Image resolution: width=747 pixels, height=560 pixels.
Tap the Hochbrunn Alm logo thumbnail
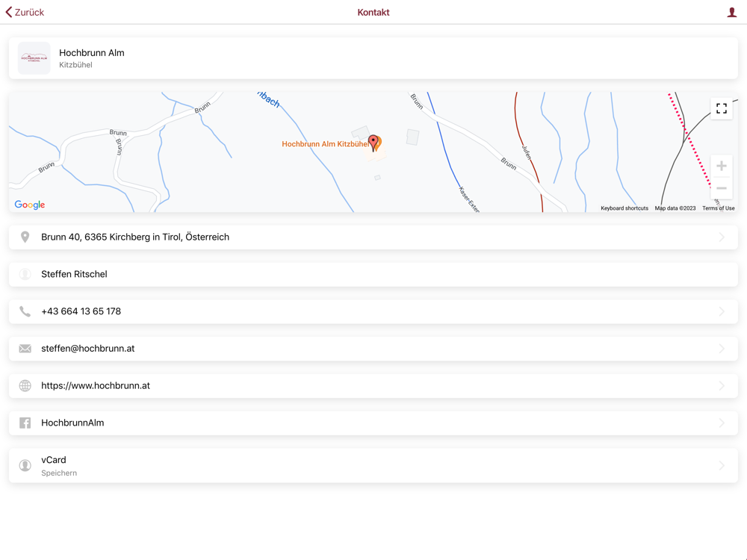click(x=34, y=58)
